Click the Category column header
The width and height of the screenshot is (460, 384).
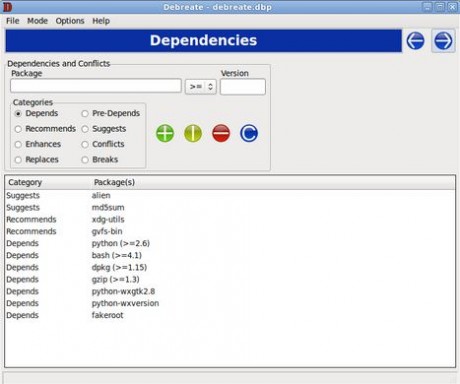pos(48,182)
